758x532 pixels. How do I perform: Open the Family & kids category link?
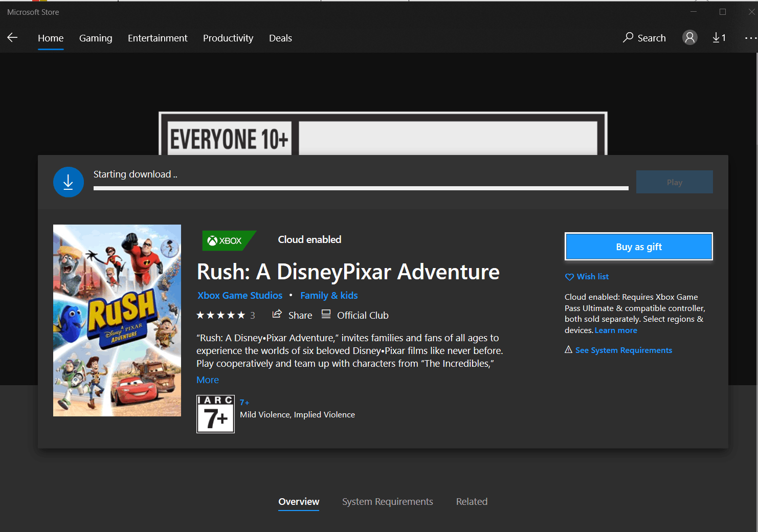tap(329, 296)
